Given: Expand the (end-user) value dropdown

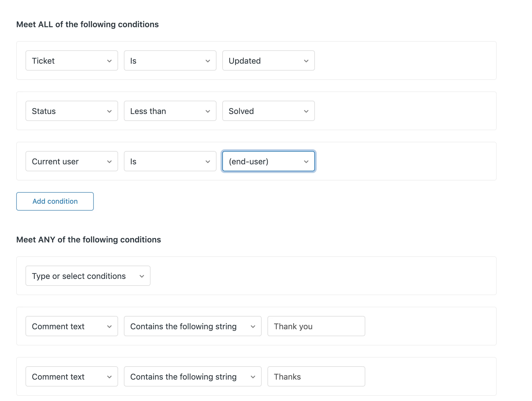Looking at the screenshot, I should [x=268, y=161].
